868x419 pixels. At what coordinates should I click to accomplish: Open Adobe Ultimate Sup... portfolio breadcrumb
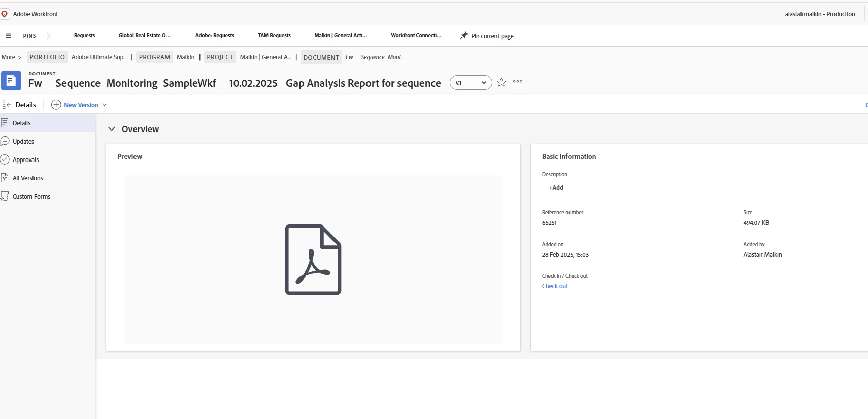(x=99, y=57)
